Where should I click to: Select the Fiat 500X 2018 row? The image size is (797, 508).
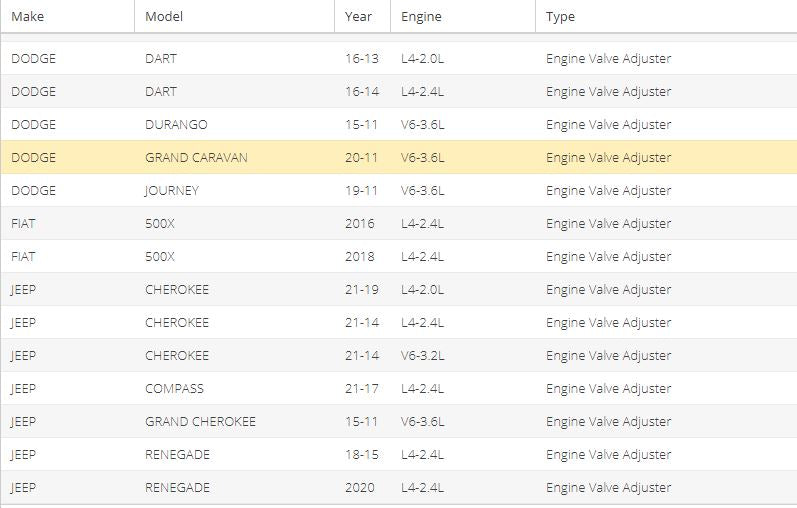(x=398, y=257)
